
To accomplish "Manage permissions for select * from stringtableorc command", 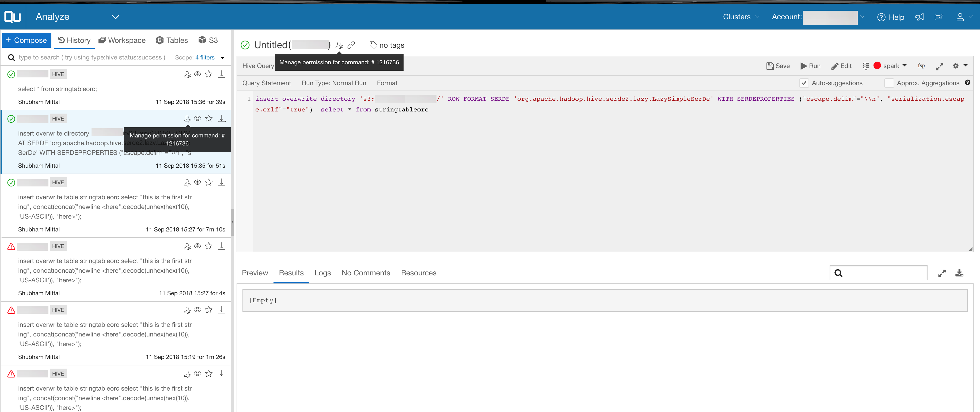I will (187, 75).
